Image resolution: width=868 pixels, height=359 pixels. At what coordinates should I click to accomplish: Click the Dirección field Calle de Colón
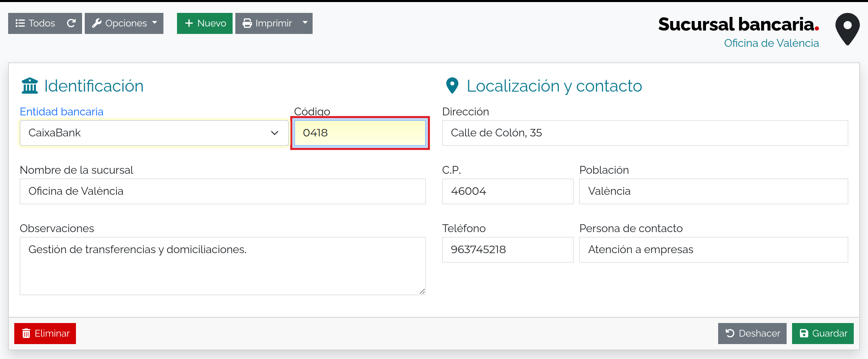pyautogui.click(x=645, y=133)
